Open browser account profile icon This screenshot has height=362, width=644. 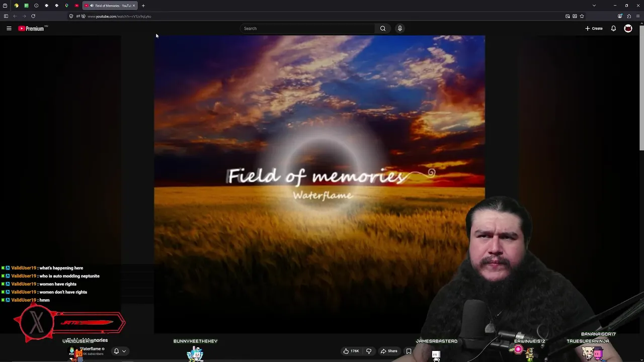pos(620,16)
